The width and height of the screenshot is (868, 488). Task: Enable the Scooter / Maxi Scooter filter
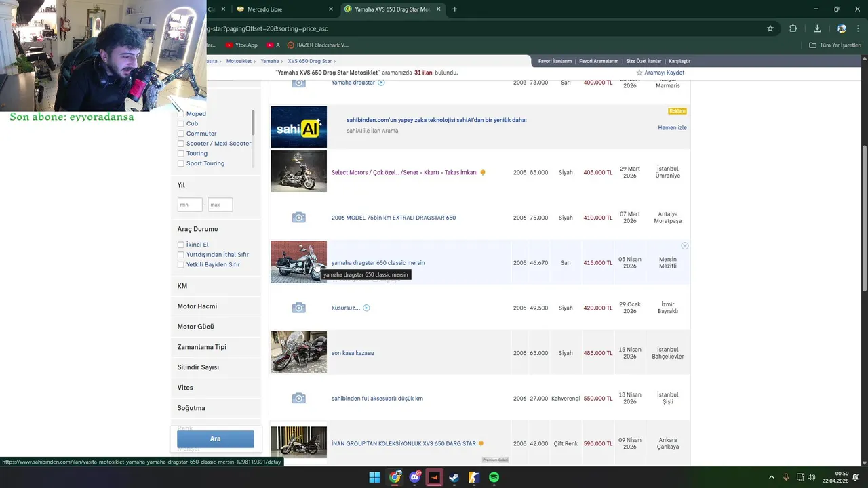(x=181, y=144)
